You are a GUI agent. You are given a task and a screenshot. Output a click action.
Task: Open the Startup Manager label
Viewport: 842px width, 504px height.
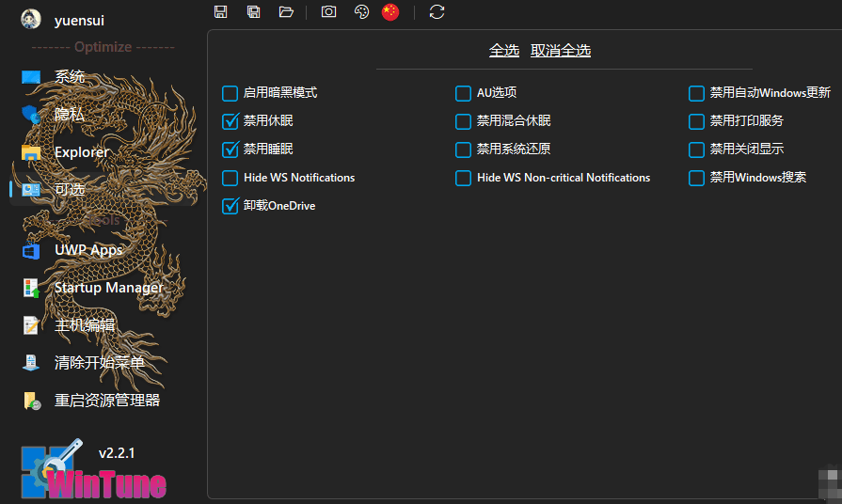[x=108, y=288]
